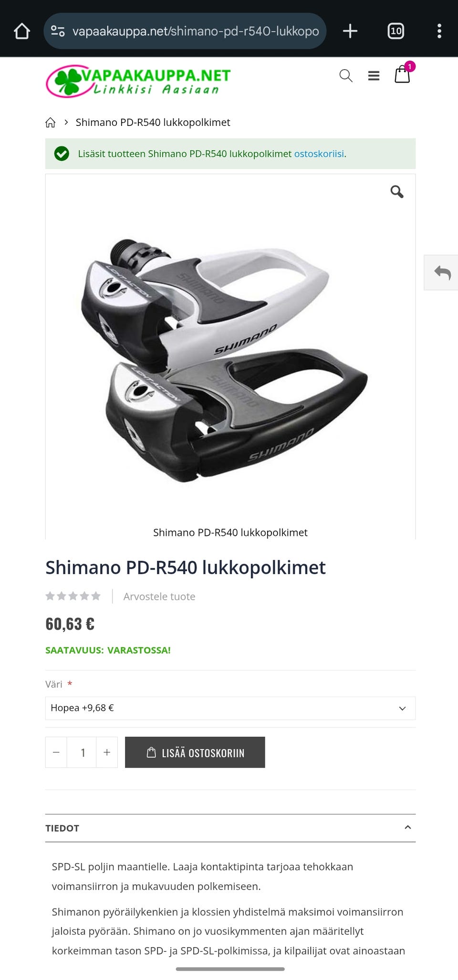Open the browser three-dot menu
This screenshot has height=980, width=458.
point(439,31)
